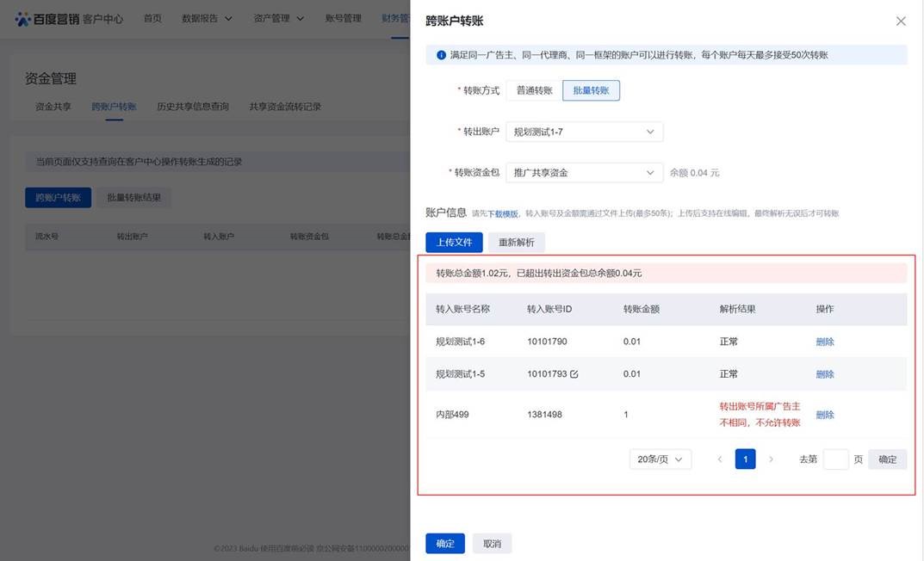Select 批量转账 transfer method
The width and height of the screenshot is (924, 561).
[x=591, y=90]
